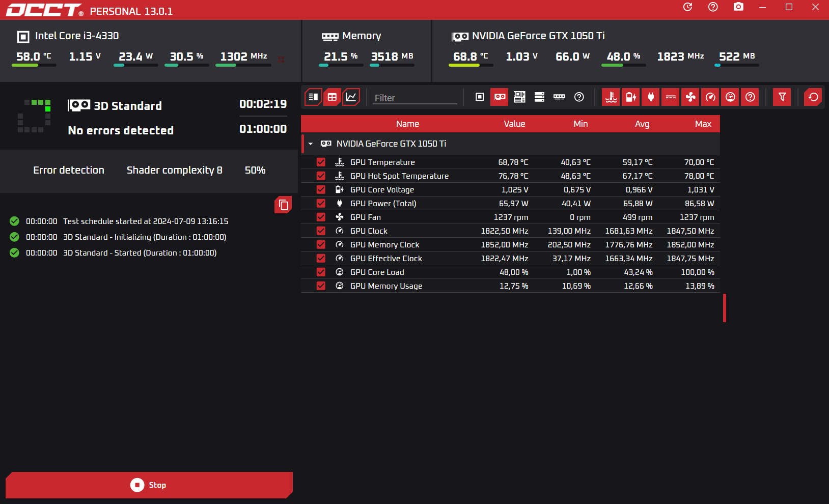Switch to the graph view icon
Viewport: 829px width, 504px height.
351,97
